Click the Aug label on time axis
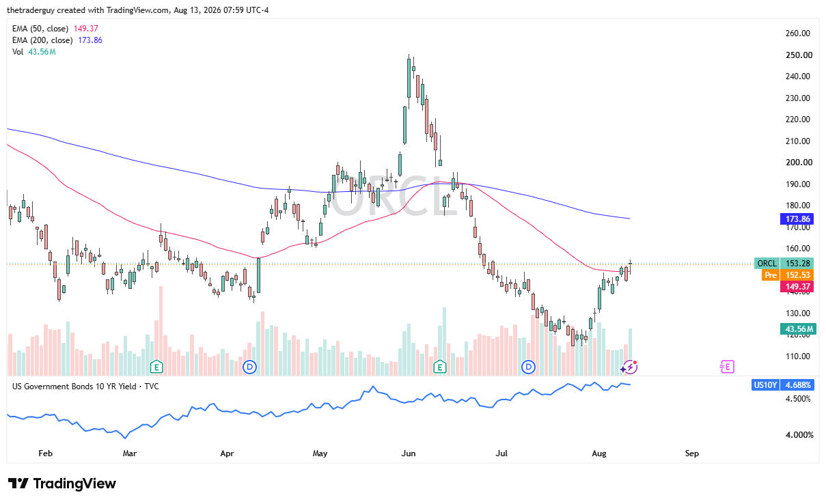Viewport: 826px width, 504px height. coord(599,453)
